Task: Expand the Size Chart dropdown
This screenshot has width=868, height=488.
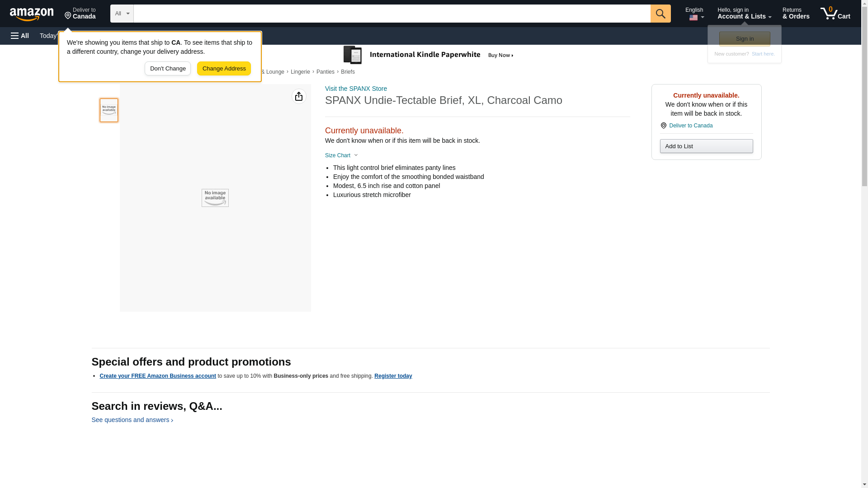Action: [341, 155]
